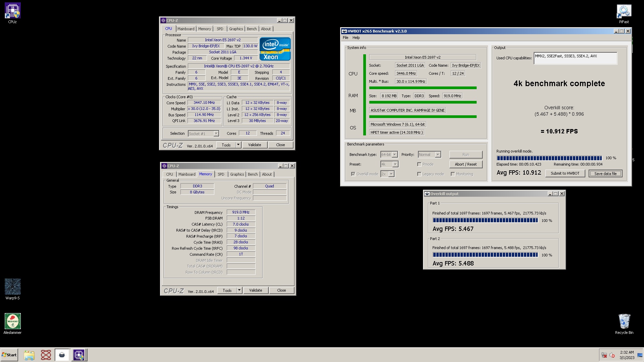Click the Part 1 progress bar

pos(485,220)
